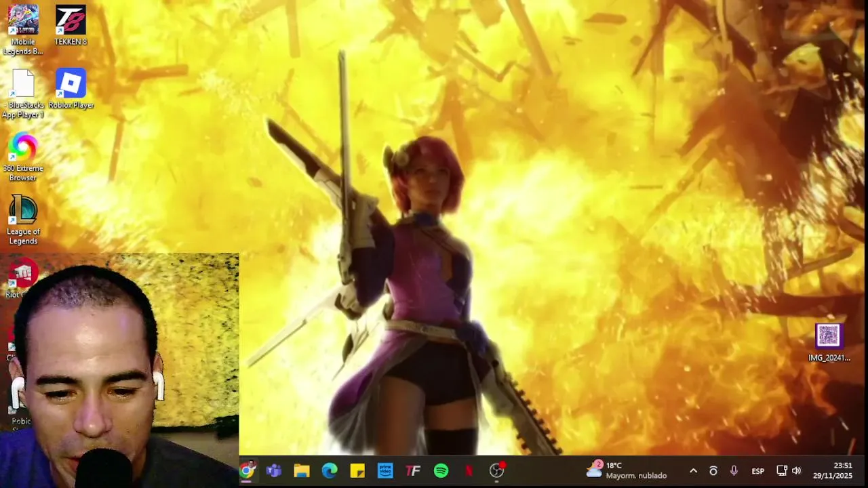This screenshot has width=868, height=488.
Task: Open the TF app in taskbar
Action: tap(413, 470)
